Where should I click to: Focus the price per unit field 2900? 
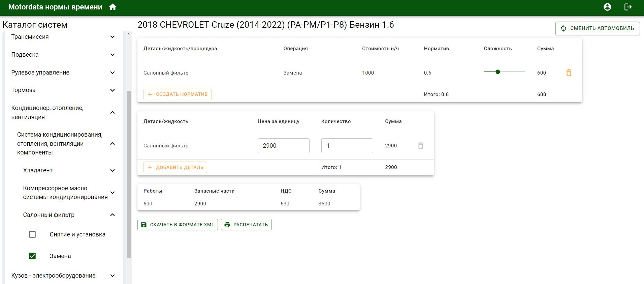[x=283, y=146]
